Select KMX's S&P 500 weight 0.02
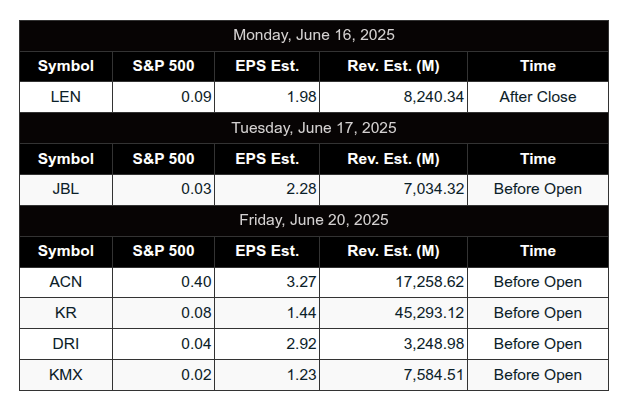624x399 pixels. (x=196, y=375)
